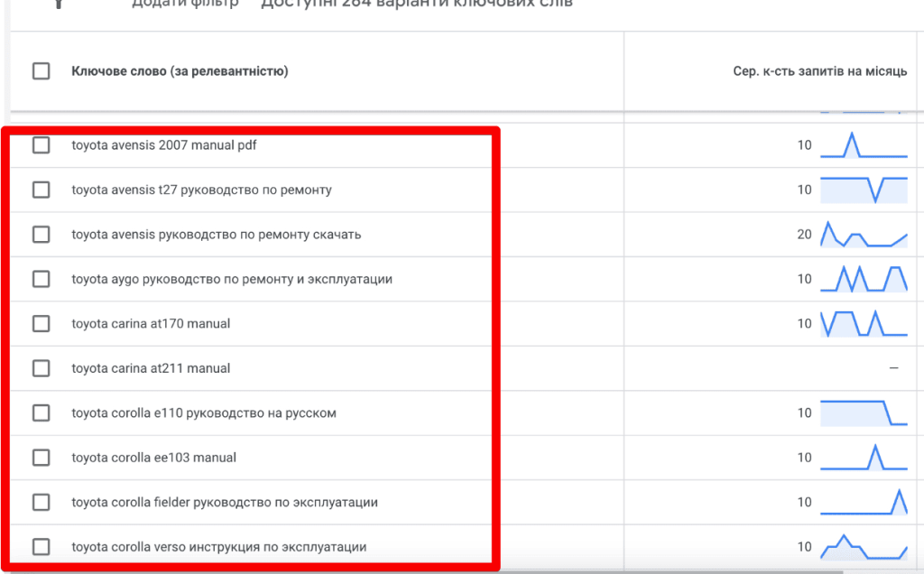Click keyword text "toyota corolla e110 руководство на русском"
924x574 pixels.
tap(204, 413)
